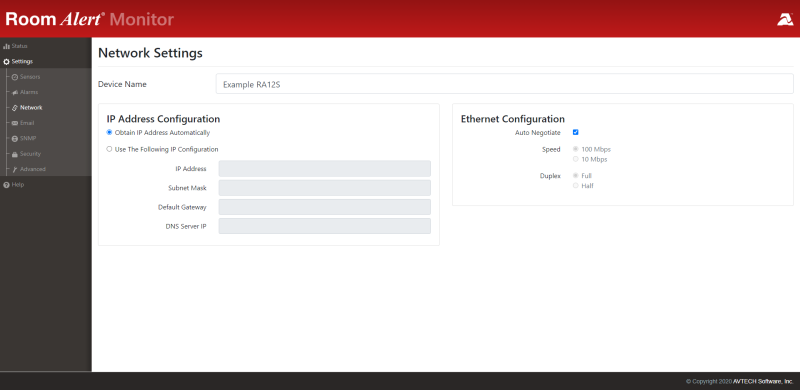Click the Device Name input field
The height and width of the screenshot is (390, 800).
click(x=505, y=84)
